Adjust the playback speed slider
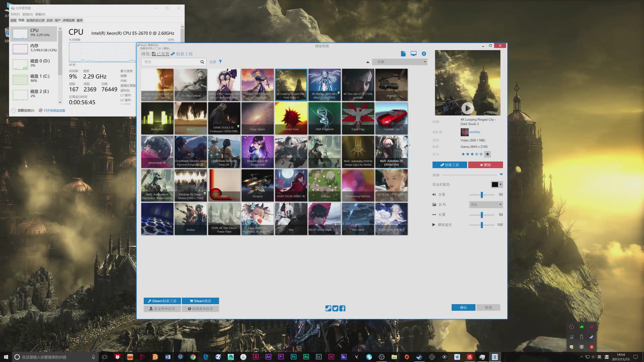 [482, 225]
